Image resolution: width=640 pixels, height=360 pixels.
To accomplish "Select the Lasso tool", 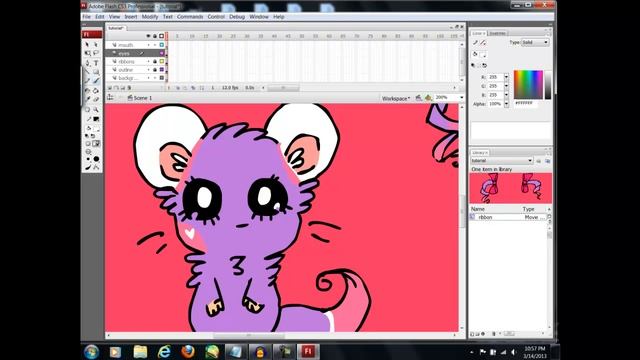I will point(96,53).
